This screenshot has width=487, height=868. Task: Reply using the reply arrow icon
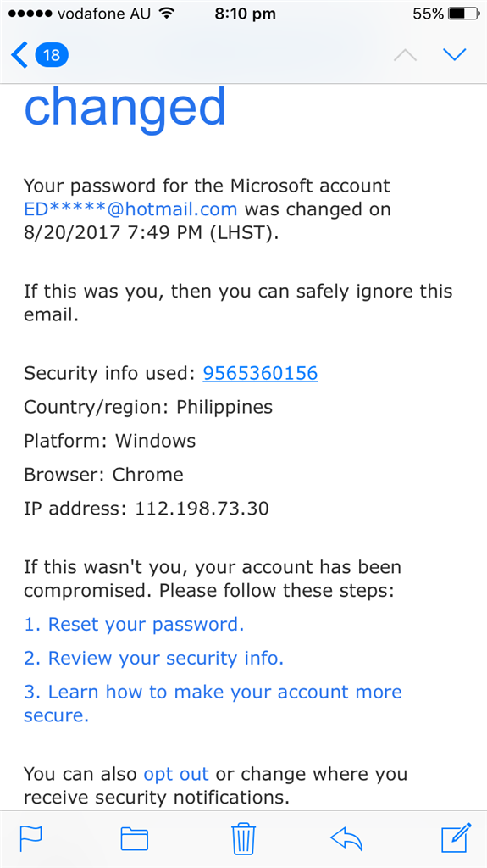coord(346,838)
